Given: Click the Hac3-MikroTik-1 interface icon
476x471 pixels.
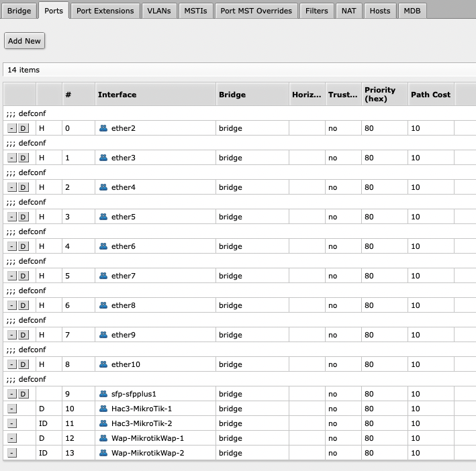Looking at the screenshot, I should tap(103, 409).
